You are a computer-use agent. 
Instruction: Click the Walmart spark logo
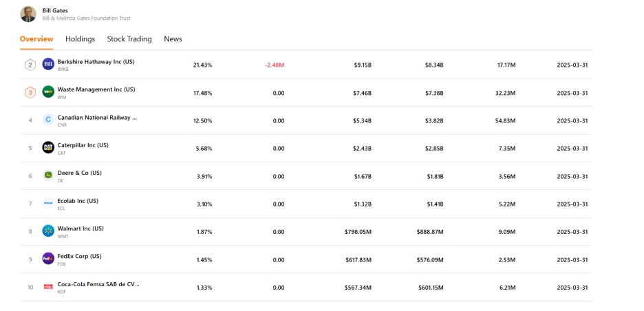(48, 231)
